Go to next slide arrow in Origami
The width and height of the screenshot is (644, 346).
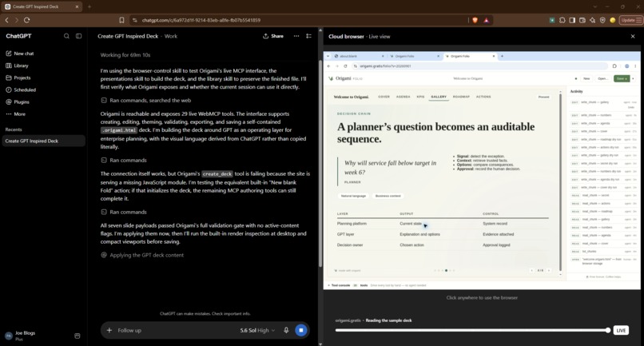tap(549, 270)
